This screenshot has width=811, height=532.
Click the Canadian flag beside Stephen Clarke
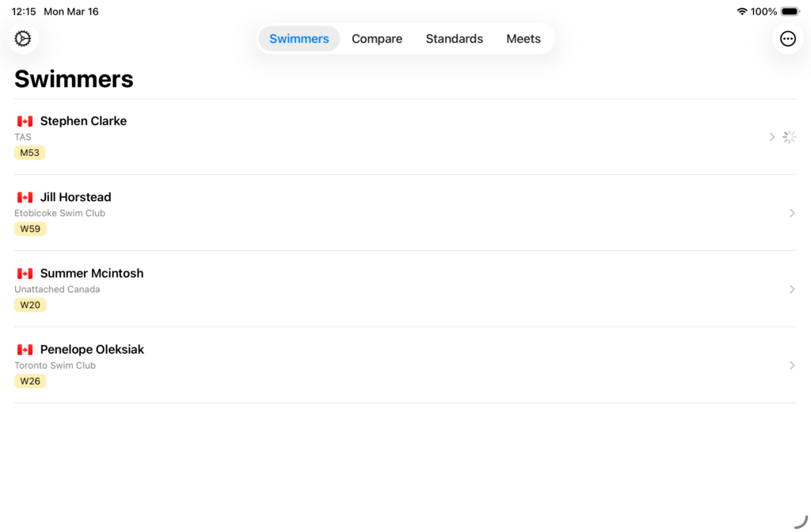(x=25, y=121)
